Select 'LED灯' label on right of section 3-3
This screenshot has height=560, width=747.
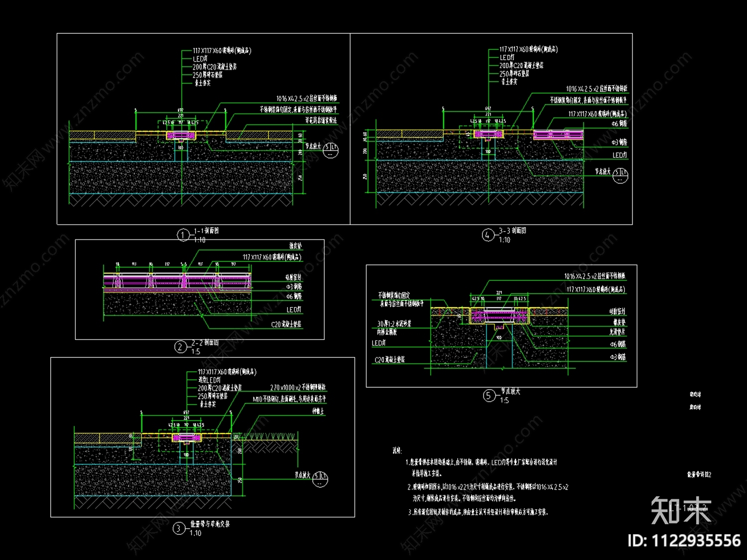[620, 155]
